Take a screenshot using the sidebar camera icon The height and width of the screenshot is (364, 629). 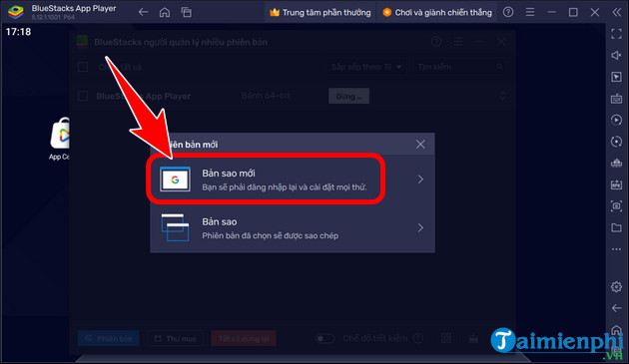pos(617,206)
